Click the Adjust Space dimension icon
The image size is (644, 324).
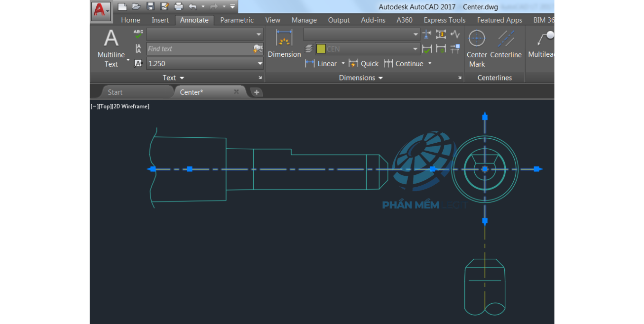(441, 34)
